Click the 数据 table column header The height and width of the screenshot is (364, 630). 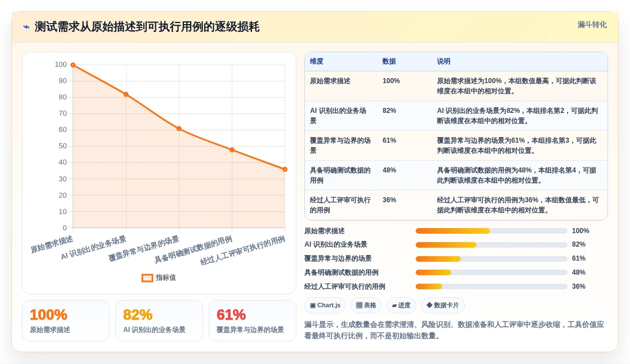389,61
